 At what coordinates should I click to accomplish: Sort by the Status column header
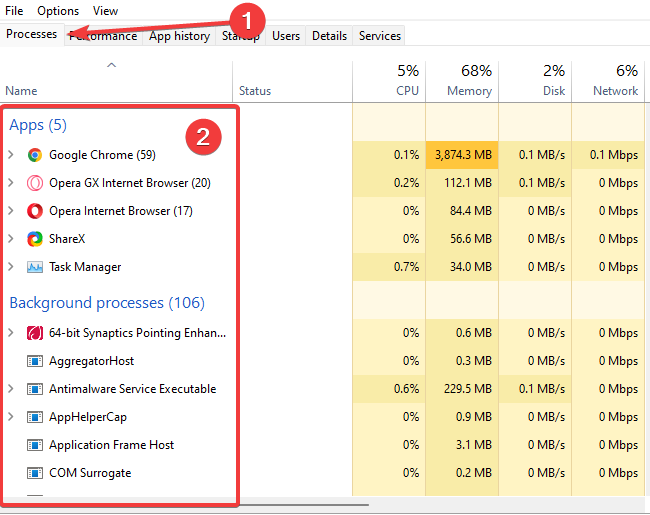coord(293,82)
